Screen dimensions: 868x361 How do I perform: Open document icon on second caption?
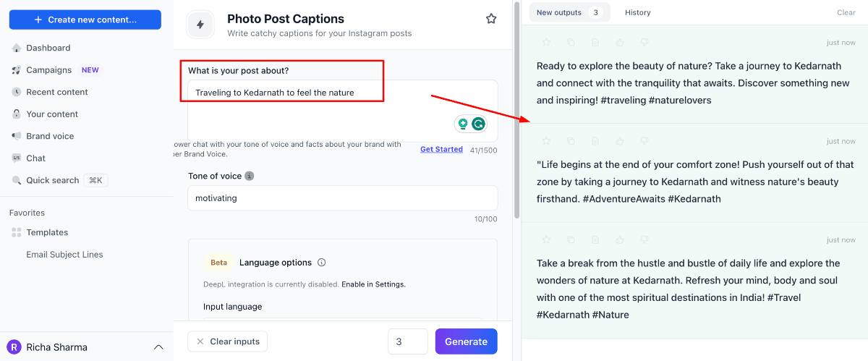(595, 141)
